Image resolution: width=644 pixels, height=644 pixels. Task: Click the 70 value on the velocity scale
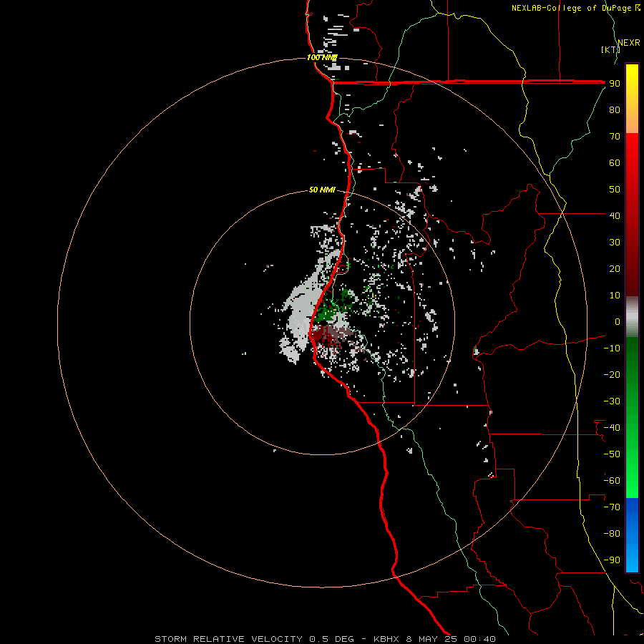(615, 137)
